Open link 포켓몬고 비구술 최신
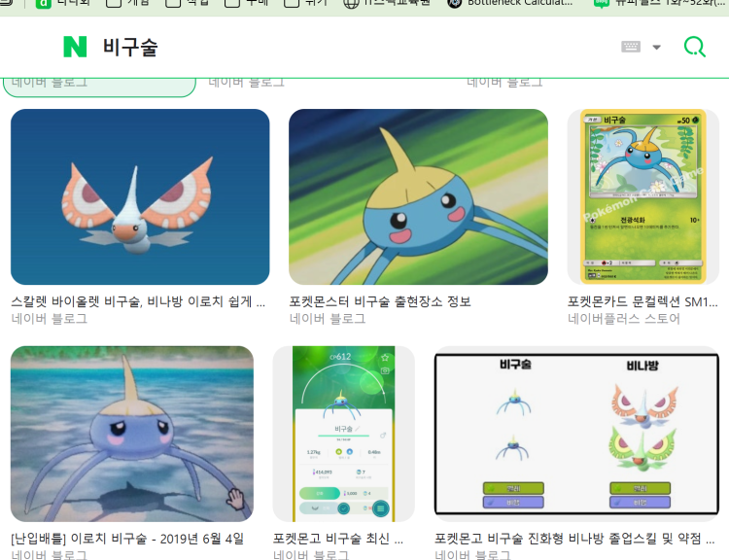The height and width of the screenshot is (560, 729). click(x=338, y=539)
